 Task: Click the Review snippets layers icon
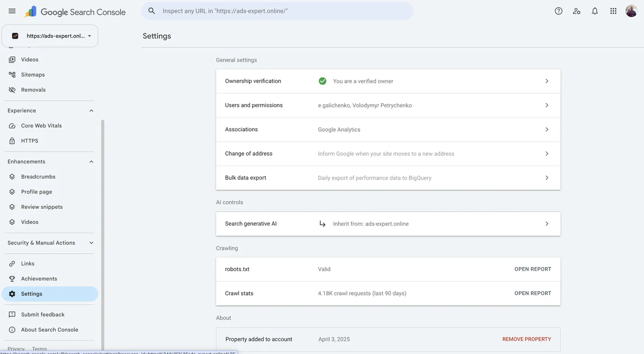pyautogui.click(x=12, y=207)
